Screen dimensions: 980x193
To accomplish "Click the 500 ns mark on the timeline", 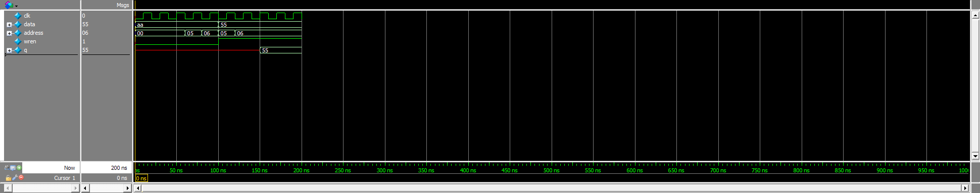I will pos(552,170).
